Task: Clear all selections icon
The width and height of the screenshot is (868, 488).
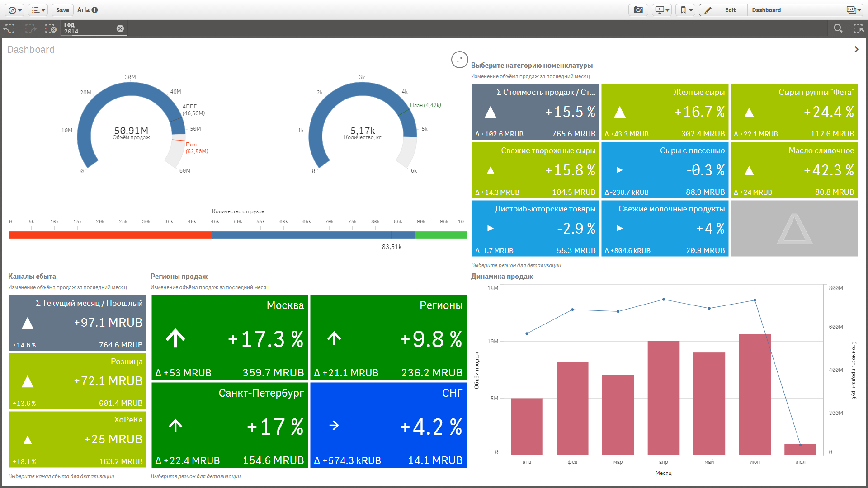Action: (x=51, y=28)
